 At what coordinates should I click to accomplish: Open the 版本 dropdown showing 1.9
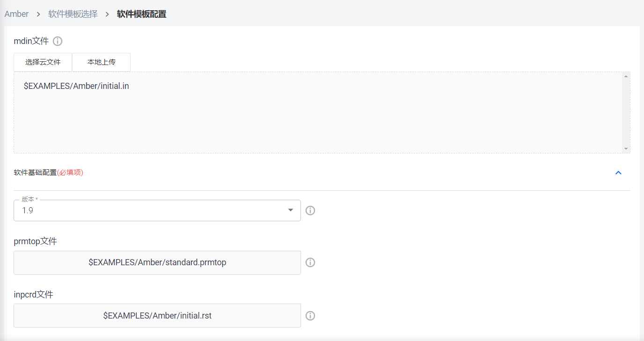pos(157,210)
